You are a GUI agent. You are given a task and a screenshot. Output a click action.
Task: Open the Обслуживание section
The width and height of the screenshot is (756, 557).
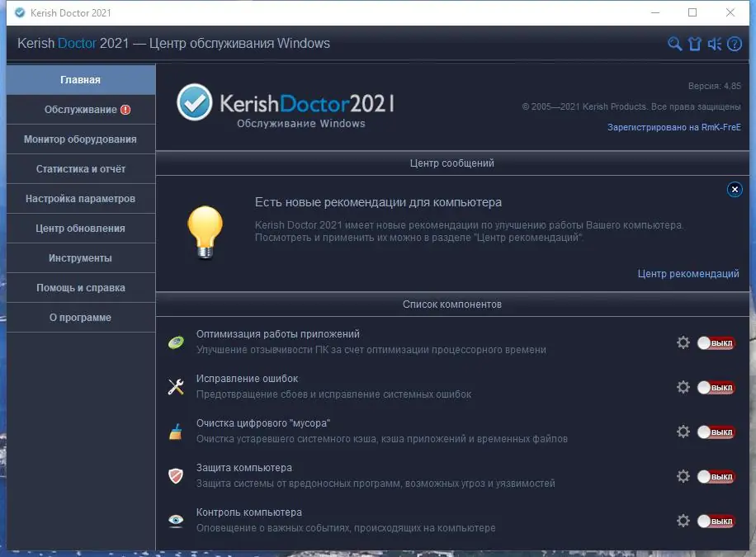(x=81, y=110)
